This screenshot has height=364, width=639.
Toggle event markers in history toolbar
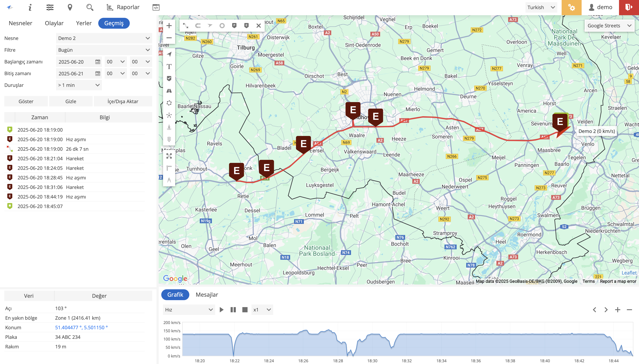(x=246, y=26)
